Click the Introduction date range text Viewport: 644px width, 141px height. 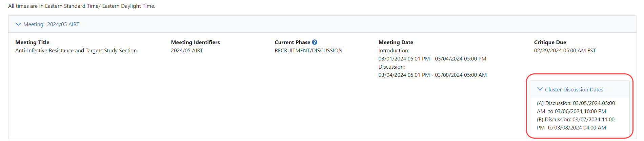pyautogui.click(x=432, y=59)
